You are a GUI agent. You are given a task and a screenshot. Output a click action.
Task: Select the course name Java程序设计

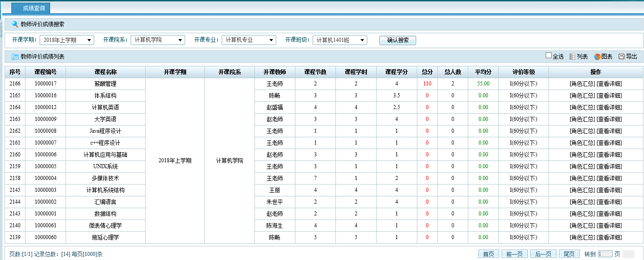(x=106, y=131)
